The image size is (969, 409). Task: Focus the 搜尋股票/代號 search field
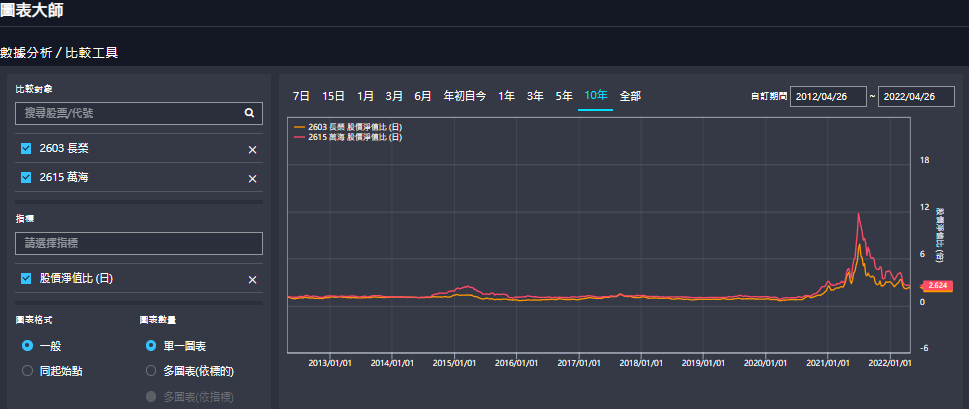point(128,113)
